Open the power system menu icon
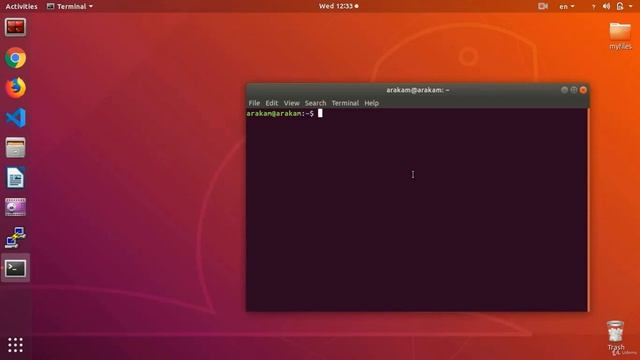 tap(620, 6)
